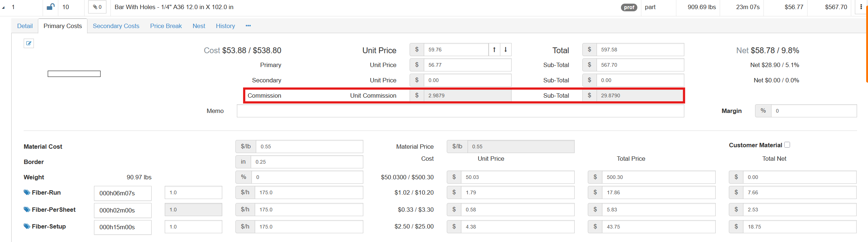Click the tag icon next to Fiber-PerSheet
The height and width of the screenshot is (242, 868).
pyautogui.click(x=27, y=210)
